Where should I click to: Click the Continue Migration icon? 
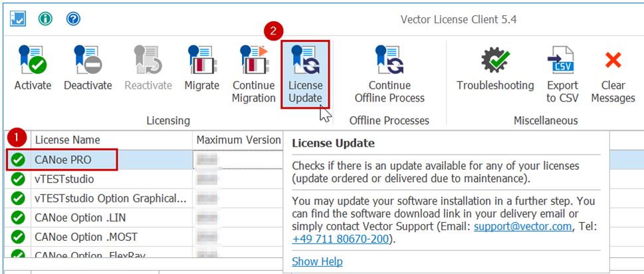click(x=253, y=61)
